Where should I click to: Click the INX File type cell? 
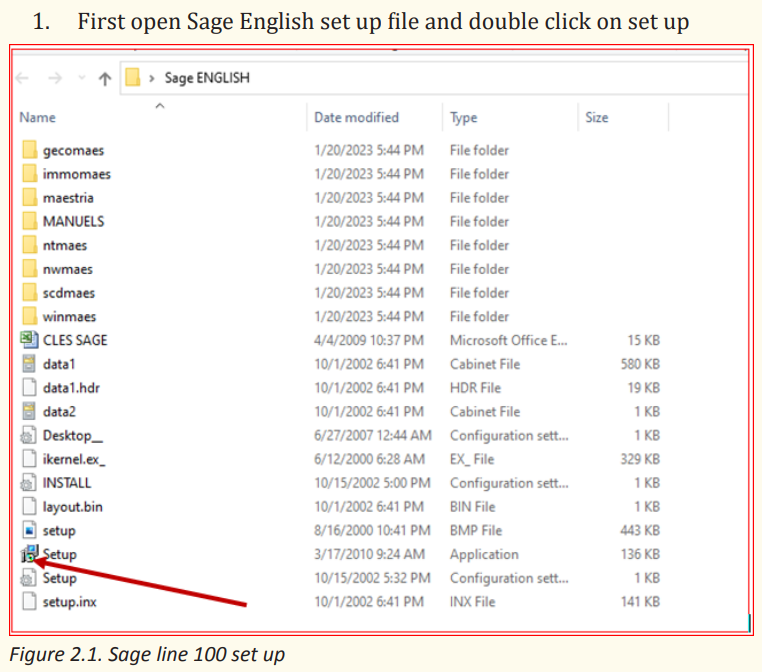pos(472,602)
